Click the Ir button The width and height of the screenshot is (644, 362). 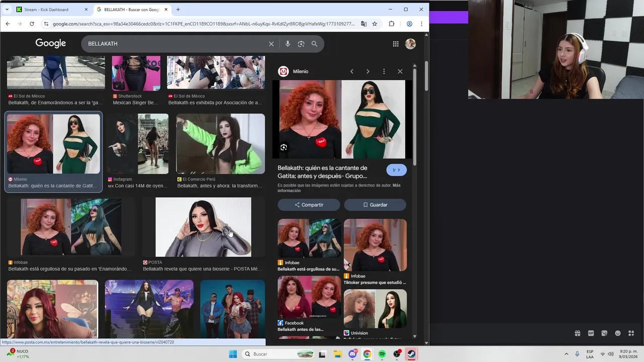click(x=396, y=170)
